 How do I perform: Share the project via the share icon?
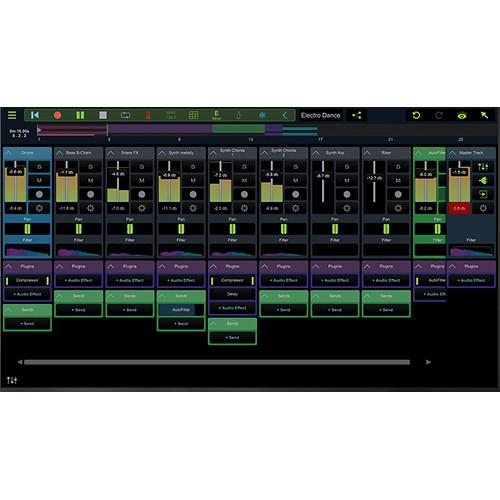[357, 115]
